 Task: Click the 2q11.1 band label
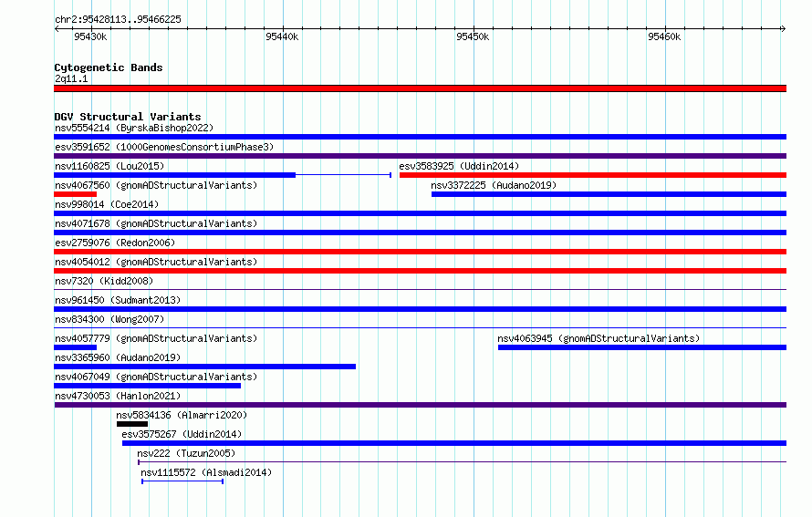[x=71, y=78]
